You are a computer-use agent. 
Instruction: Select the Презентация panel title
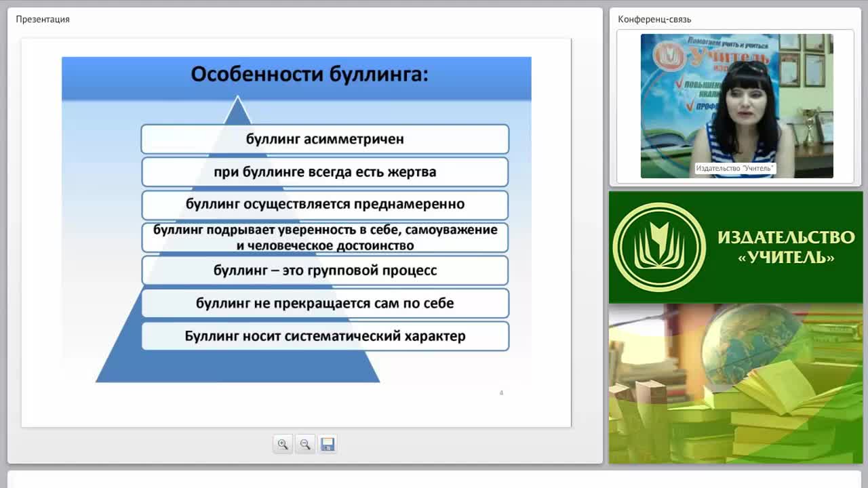(43, 19)
